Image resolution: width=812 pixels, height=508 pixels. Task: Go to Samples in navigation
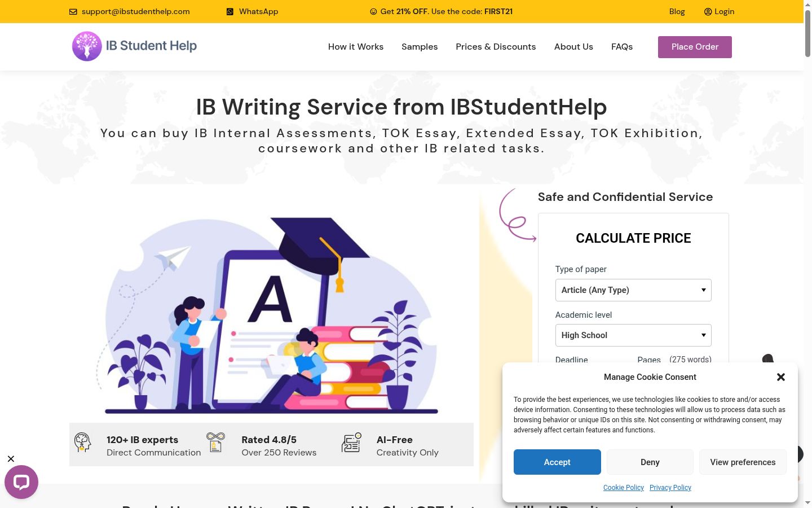tap(420, 47)
